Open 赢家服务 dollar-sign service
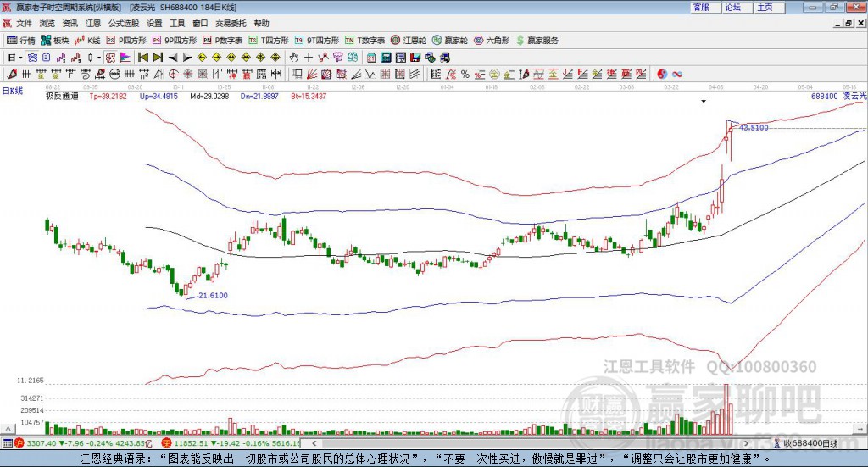The width and height of the screenshot is (868, 467). [537, 41]
